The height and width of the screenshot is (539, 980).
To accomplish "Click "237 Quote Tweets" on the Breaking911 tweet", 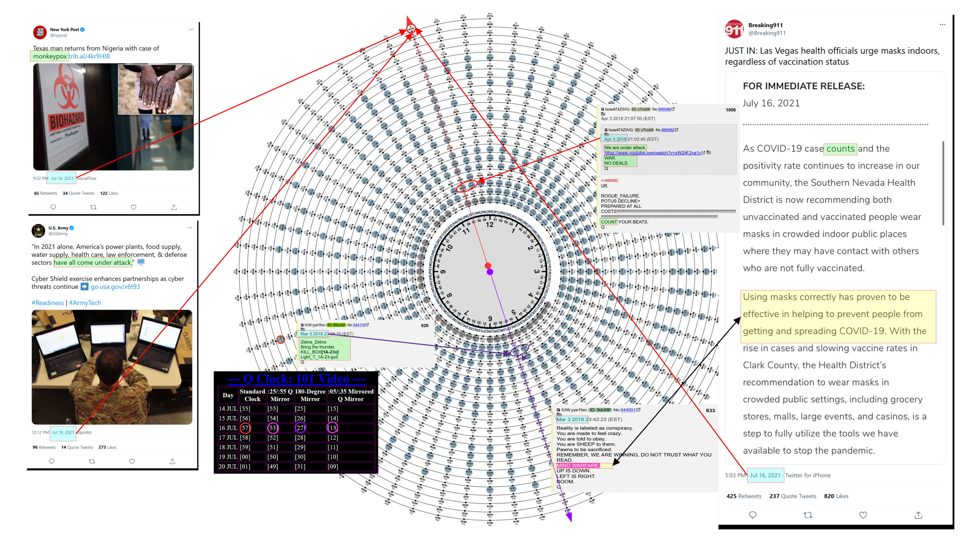I will tap(793, 496).
